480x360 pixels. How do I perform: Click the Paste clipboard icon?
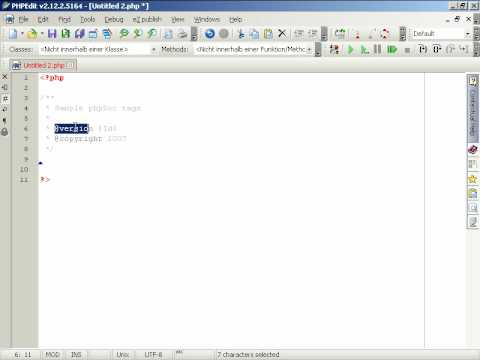tap(268, 34)
